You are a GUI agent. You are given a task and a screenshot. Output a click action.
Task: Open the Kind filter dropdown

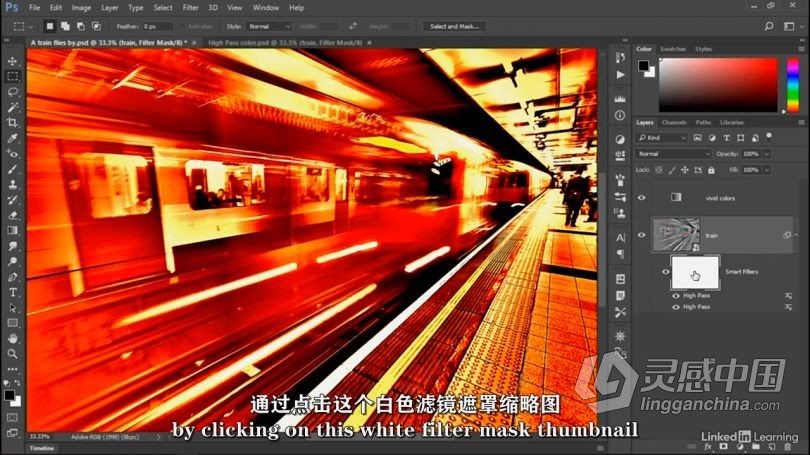point(662,138)
